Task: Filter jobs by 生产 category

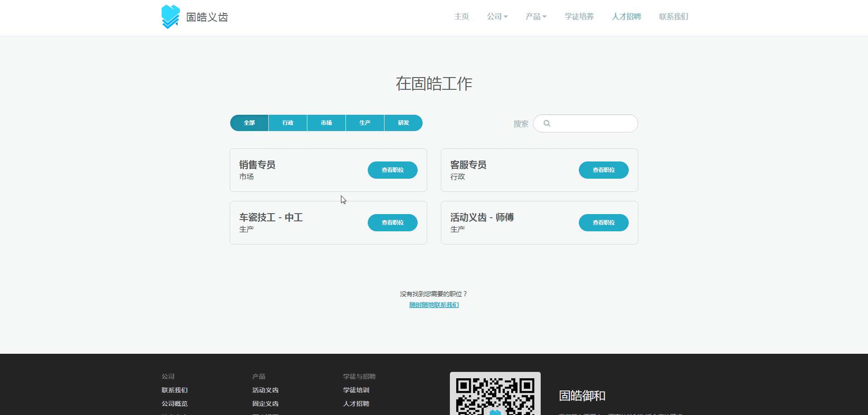Action: (x=365, y=123)
